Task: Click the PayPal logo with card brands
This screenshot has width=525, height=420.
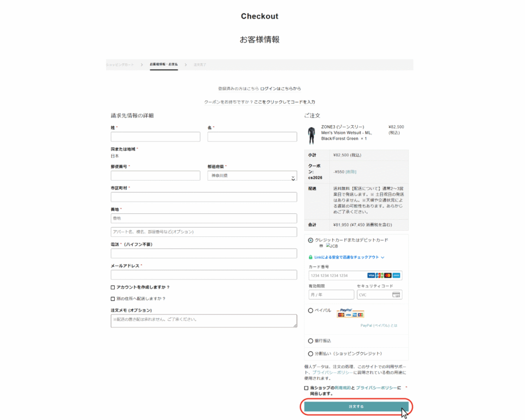Action: 350,313
